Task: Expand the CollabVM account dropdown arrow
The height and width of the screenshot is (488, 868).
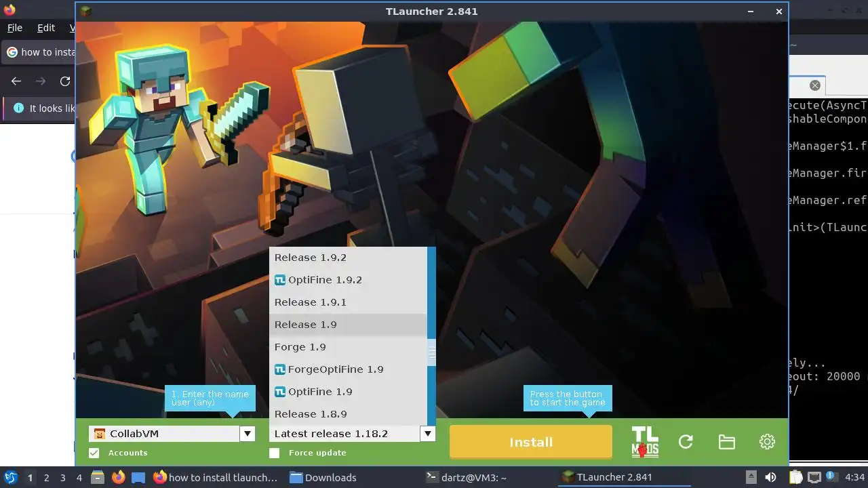Action: point(248,434)
